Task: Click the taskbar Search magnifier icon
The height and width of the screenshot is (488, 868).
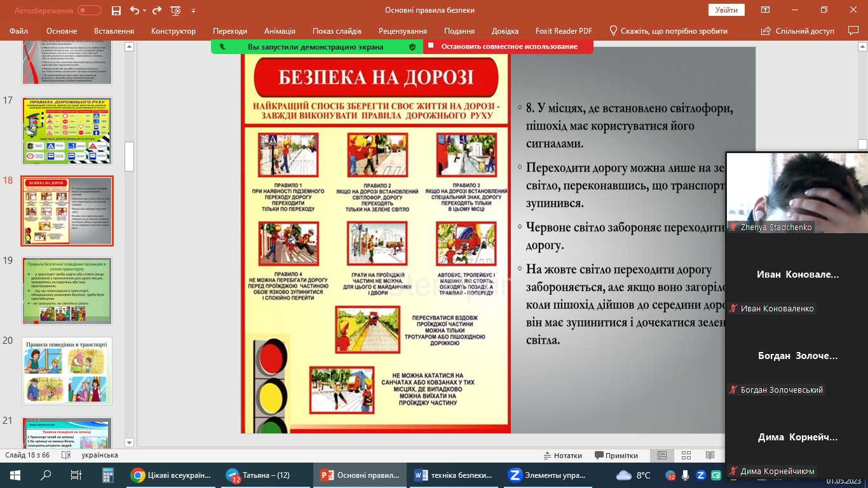Action: click(x=46, y=475)
